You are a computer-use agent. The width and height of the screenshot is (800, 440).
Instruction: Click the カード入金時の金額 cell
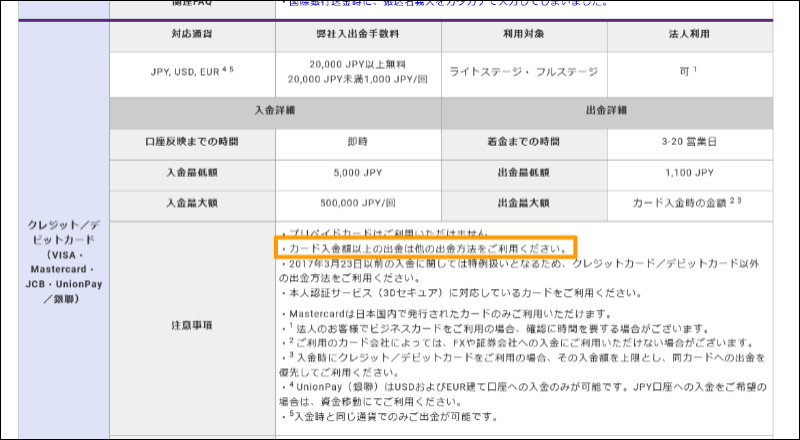click(x=690, y=204)
